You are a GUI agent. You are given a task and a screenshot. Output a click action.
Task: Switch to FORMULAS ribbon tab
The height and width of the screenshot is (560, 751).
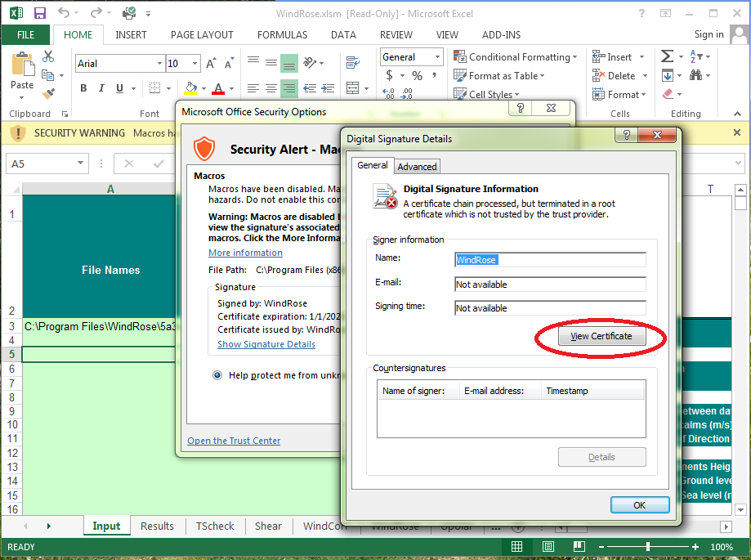coord(282,35)
